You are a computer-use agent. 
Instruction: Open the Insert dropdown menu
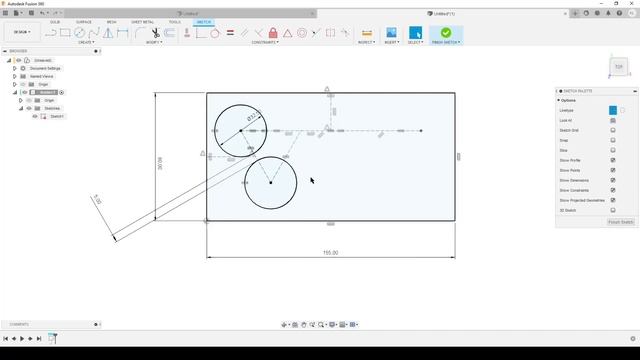click(x=392, y=42)
